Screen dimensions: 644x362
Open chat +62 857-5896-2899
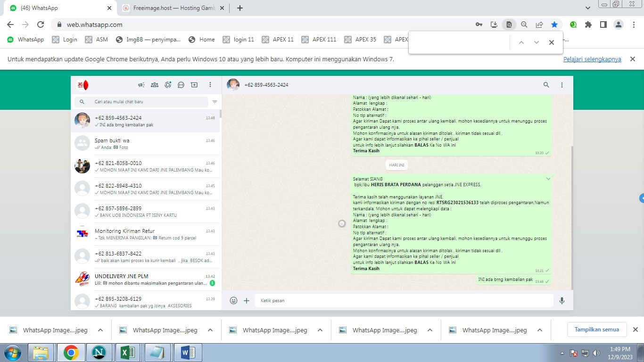tap(145, 212)
